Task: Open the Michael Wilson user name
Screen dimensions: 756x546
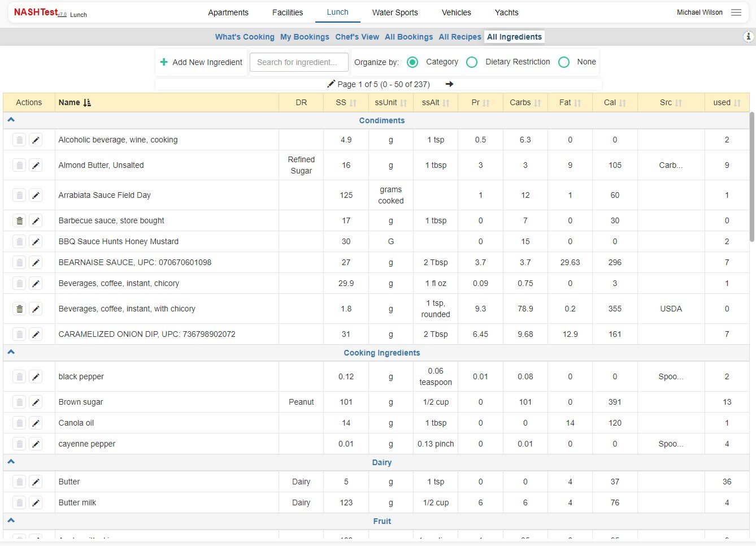Action: coord(699,12)
